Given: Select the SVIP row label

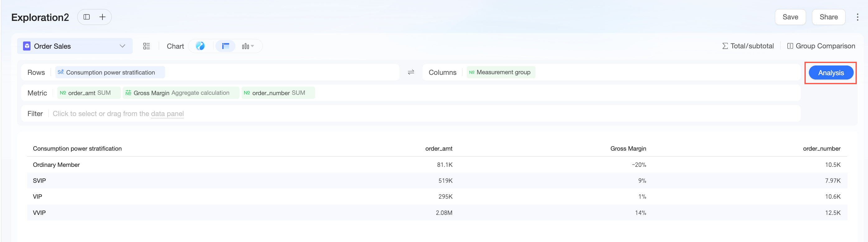Looking at the screenshot, I should (x=39, y=181).
